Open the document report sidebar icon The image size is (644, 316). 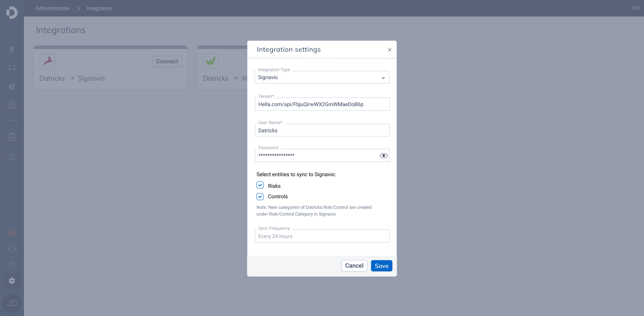pyautogui.click(x=12, y=105)
